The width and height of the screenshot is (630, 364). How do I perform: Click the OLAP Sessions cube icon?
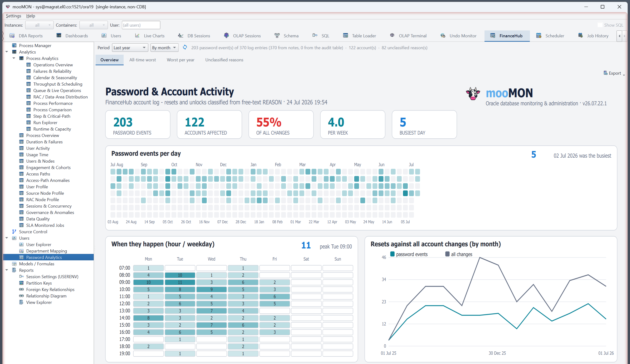click(226, 35)
